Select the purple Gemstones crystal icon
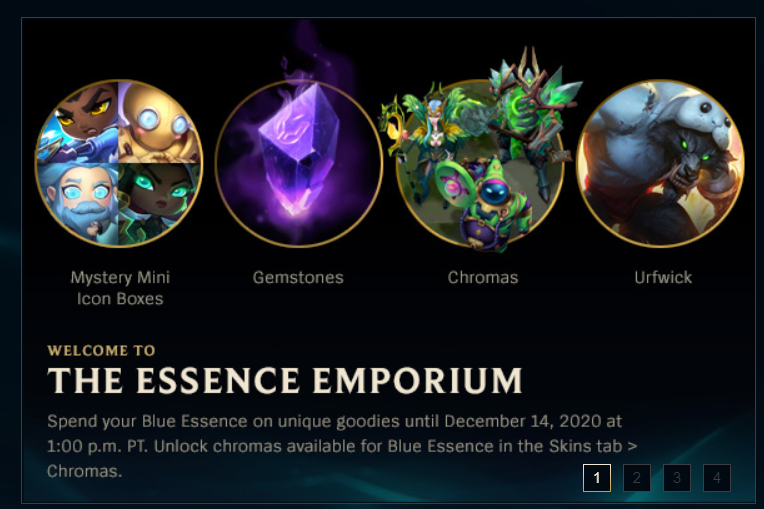The width and height of the screenshot is (764, 509). (299, 163)
